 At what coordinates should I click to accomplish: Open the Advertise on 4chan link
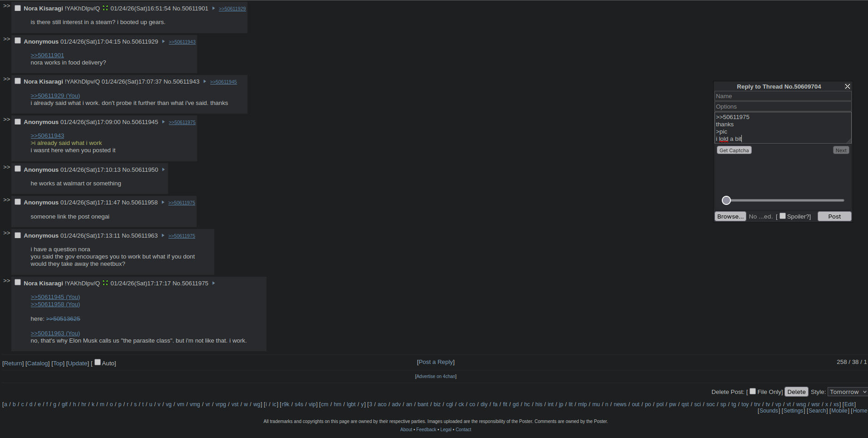436,376
